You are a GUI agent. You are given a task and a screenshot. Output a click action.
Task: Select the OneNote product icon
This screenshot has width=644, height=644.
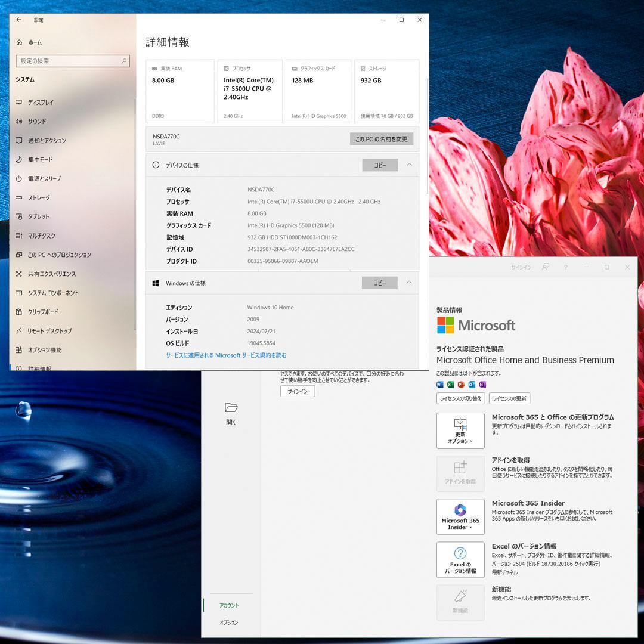[482, 385]
